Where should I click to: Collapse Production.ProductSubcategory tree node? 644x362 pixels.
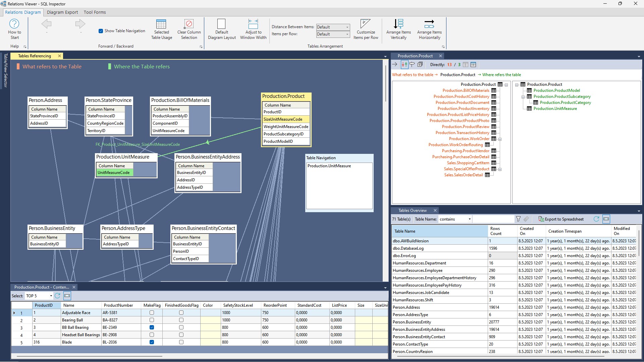point(523,97)
